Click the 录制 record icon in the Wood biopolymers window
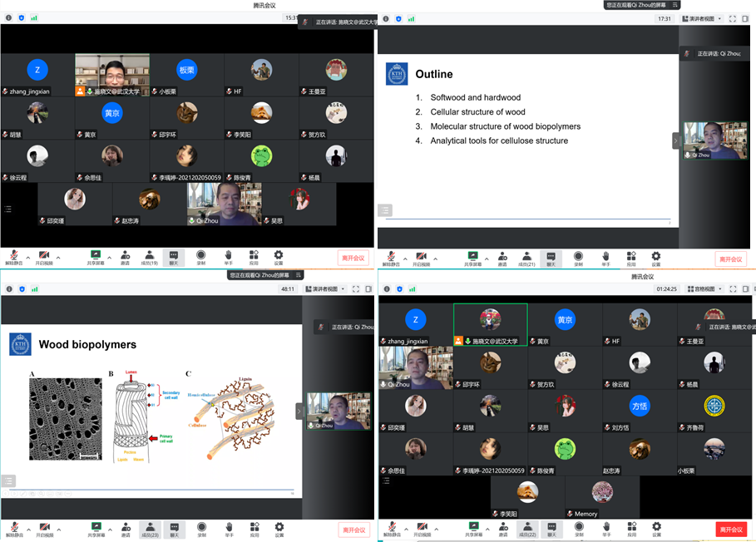The height and width of the screenshot is (542, 756). tap(200, 529)
